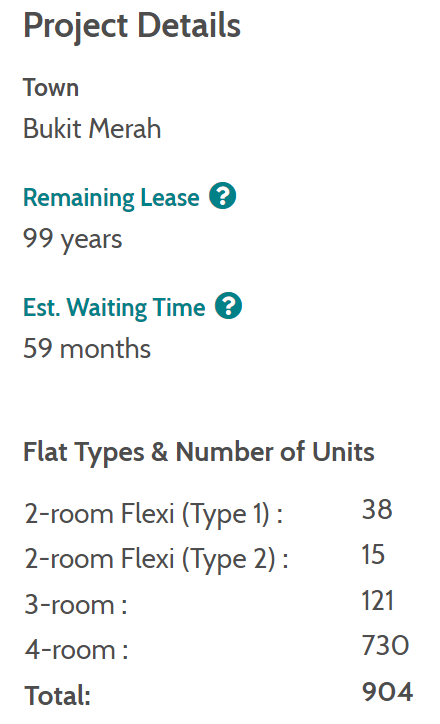The width and height of the screenshot is (440, 724).
Task: Click the Town label
Action: [x=51, y=88]
